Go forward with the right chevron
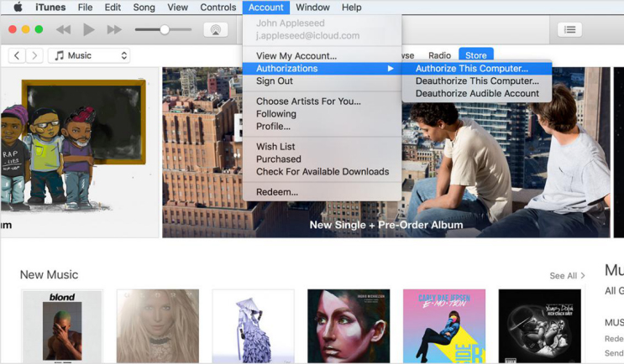Image resolution: width=624 pixels, height=364 pixels. coord(34,55)
